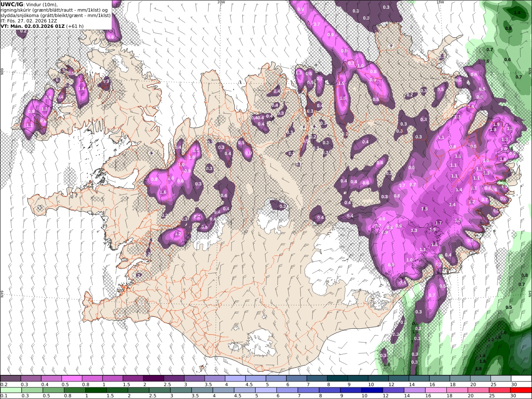Screen dimensions: 532x399
Task: Select the lavender 4 swatch in upper snow legend
Action: click(235, 379)
